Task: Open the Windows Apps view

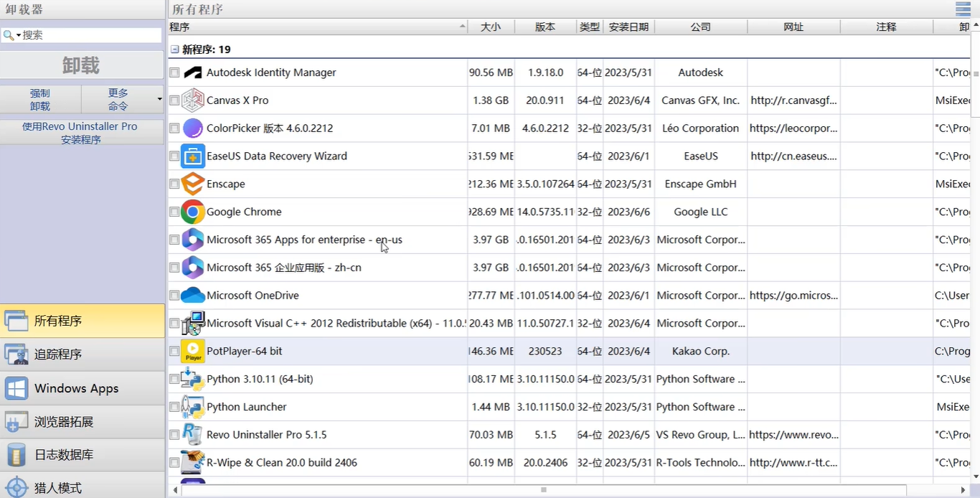Action: 83,388
